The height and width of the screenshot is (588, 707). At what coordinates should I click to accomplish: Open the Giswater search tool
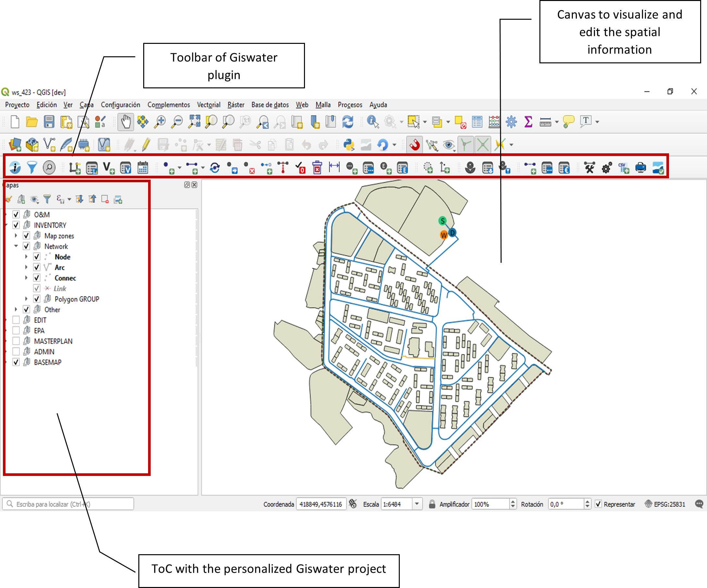(49, 168)
